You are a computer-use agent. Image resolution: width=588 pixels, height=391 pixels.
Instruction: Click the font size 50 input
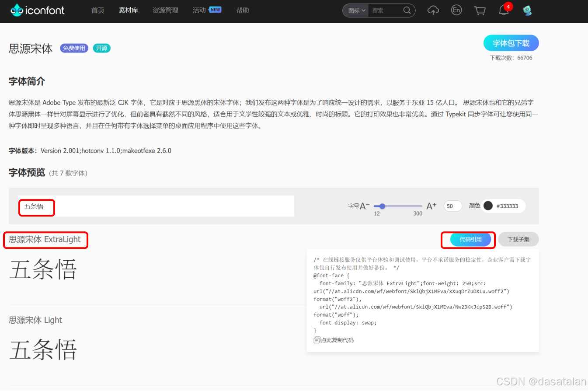tap(453, 206)
